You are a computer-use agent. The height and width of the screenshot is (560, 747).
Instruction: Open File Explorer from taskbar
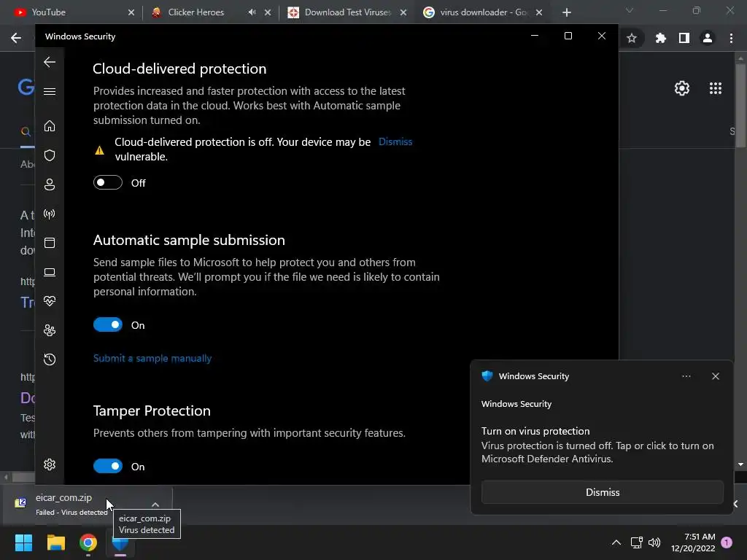(55, 542)
